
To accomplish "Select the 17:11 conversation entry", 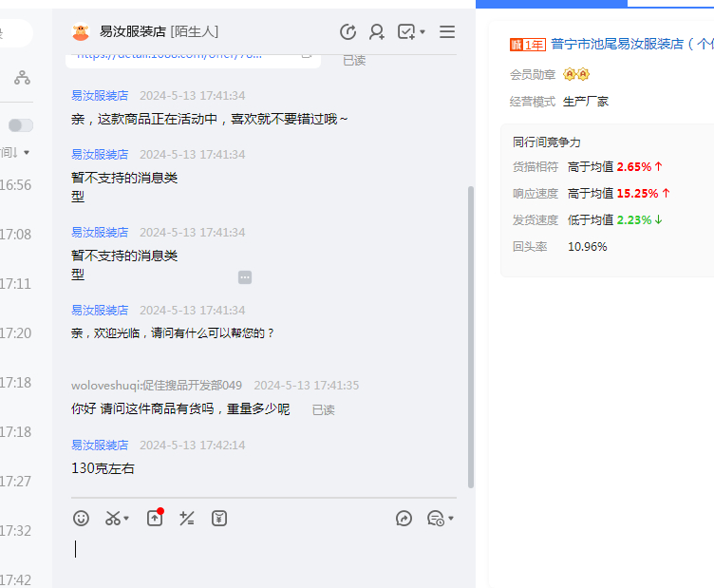I will tap(15, 284).
